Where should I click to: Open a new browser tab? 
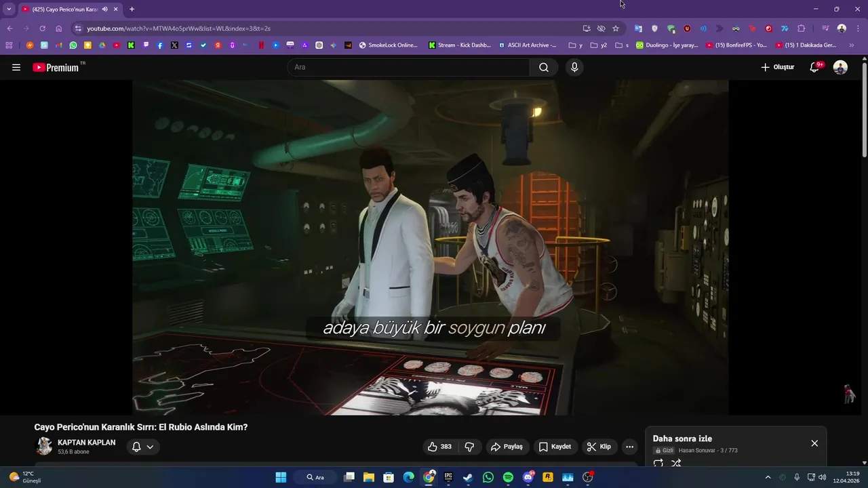[132, 9]
